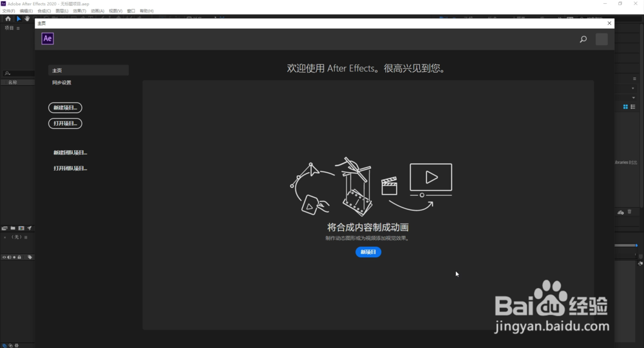Close the (无) timeline tab

tap(5, 238)
